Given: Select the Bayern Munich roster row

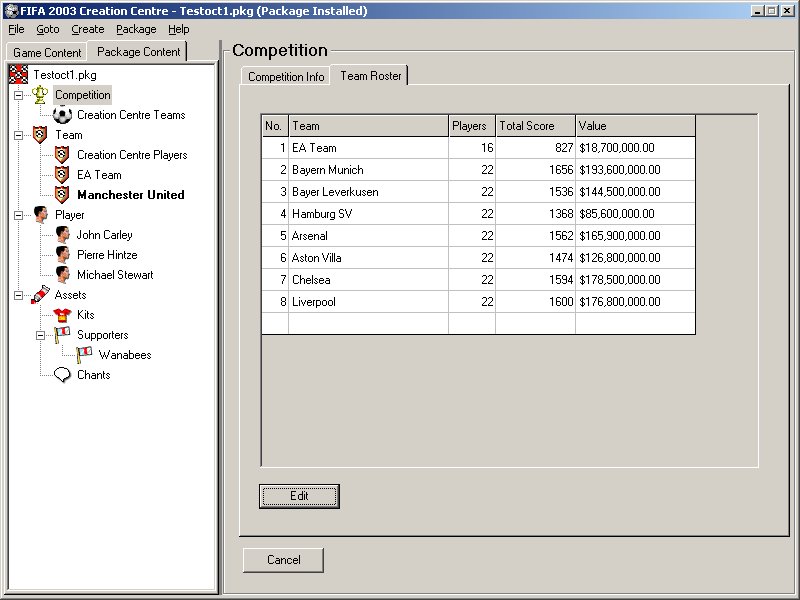Looking at the screenshot, I should [479, 170].
